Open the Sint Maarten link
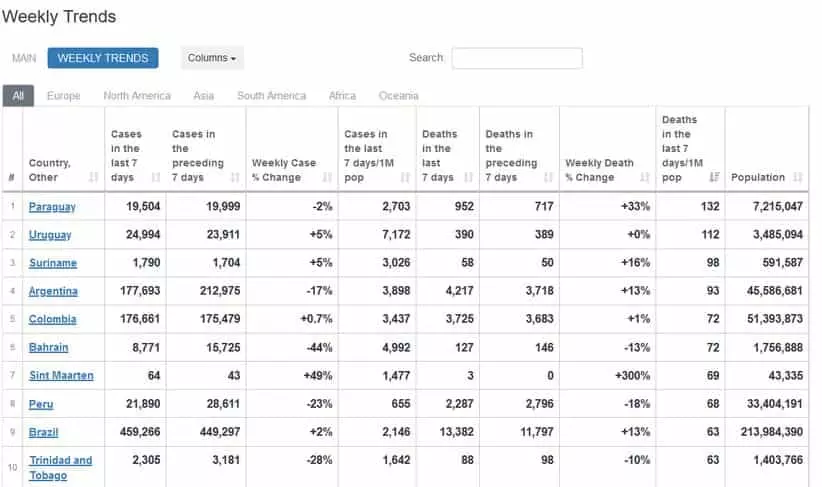Screen dimensions: 822x487 (61, 376)
